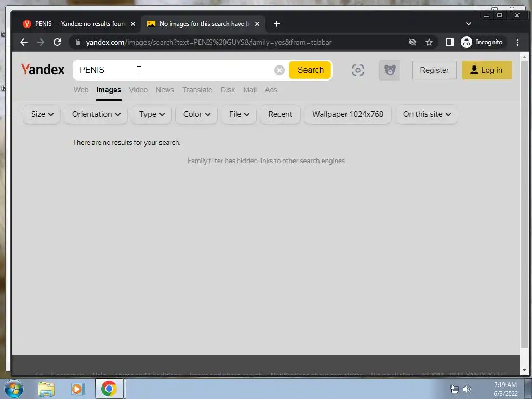Open the Chrome side panel icon
This screenshot has width=532, height=399.
click(x=449, y=42)
